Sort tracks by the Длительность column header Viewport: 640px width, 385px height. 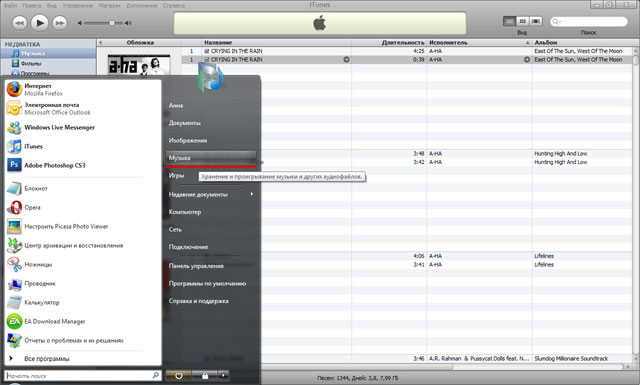(389, 42)
